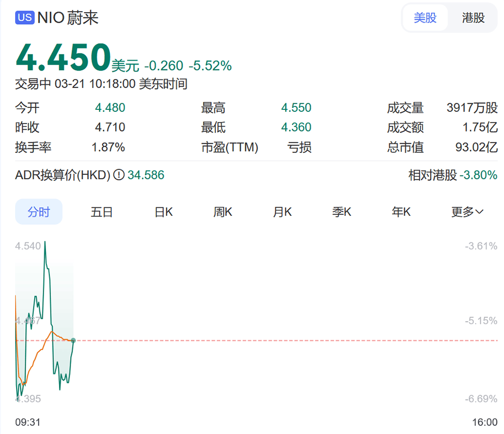Open the 日K chart tab
Viewport: 504px width, 434px height.
[x=164, y=212]
